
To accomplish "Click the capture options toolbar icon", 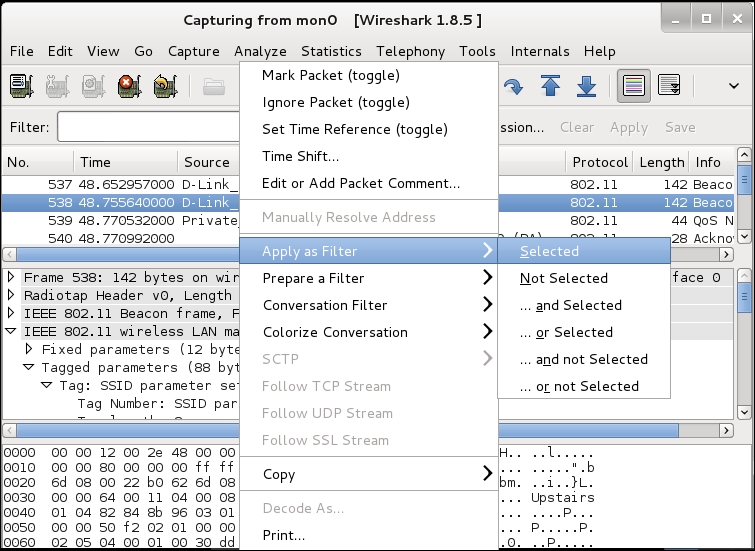I will point(57,86).
